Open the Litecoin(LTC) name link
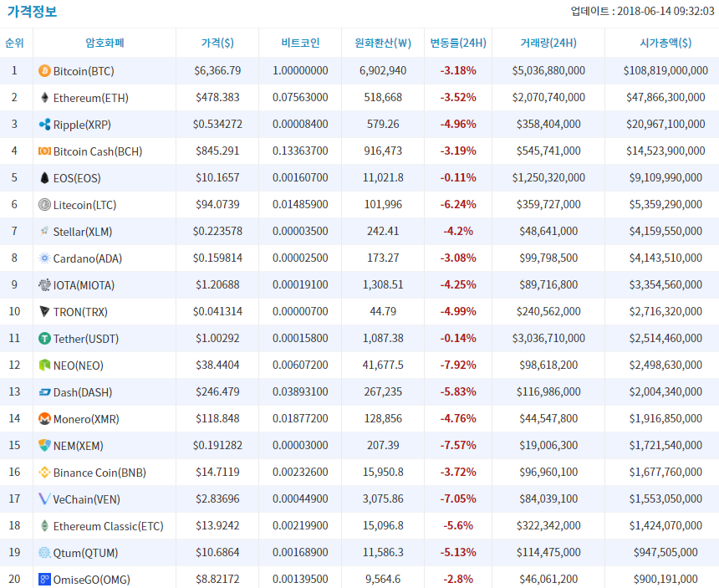This screenshot has height=588, width=719. click(84, 205)
